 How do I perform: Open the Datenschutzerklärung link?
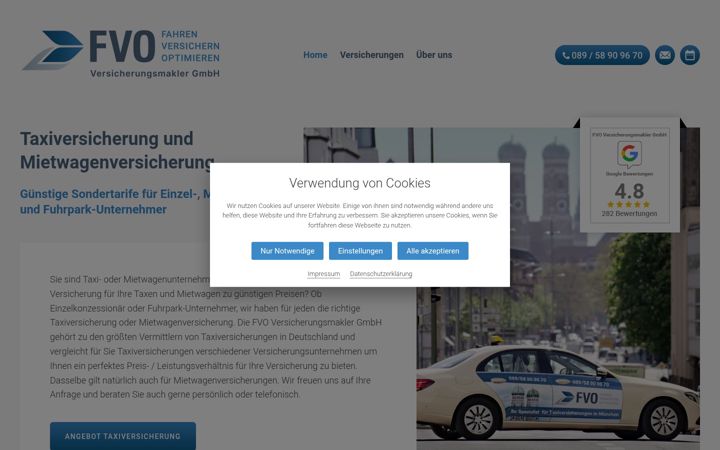pos(381,274)
